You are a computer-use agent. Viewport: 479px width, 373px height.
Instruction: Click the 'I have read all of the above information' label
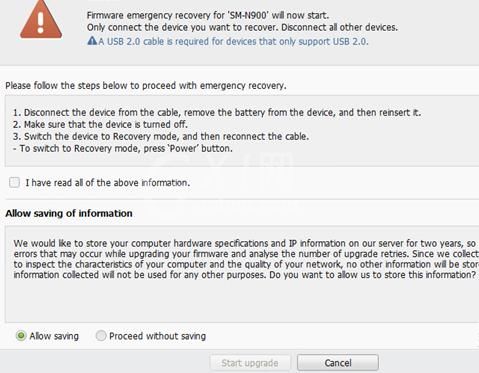pos(108,183)
